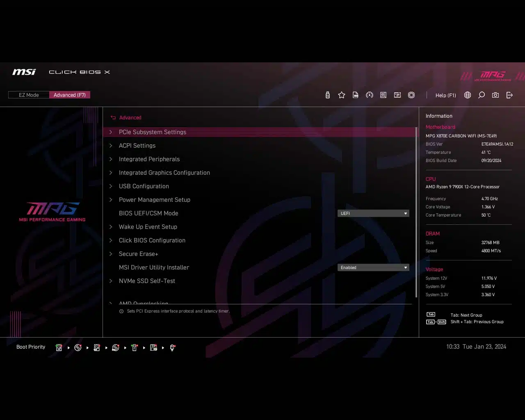Click the file profile icon in toolbar
This screenshot has width=525, height=420.
(x=356, y=95)
